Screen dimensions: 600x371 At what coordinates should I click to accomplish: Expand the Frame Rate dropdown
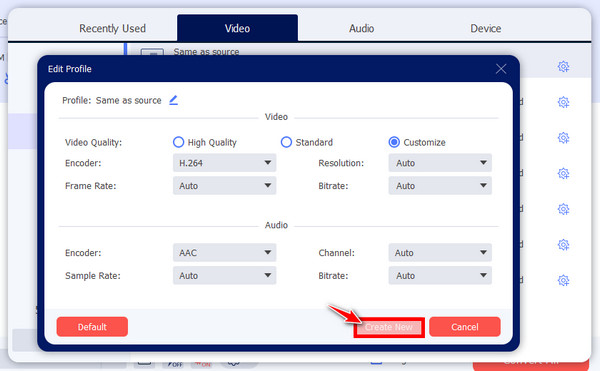tap(225, 186)
